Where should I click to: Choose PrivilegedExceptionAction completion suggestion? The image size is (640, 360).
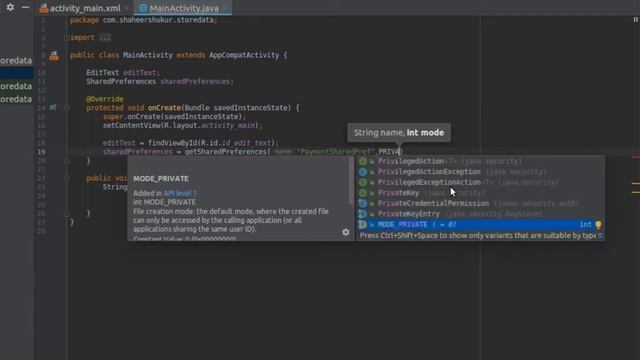coord(480,182)
